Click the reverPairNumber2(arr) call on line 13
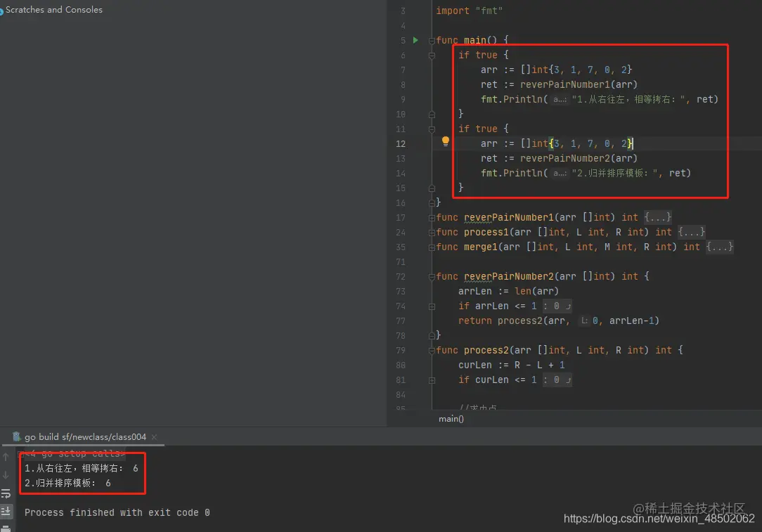The height and width of the screenshot is (532, 762). tap(579, 158)
